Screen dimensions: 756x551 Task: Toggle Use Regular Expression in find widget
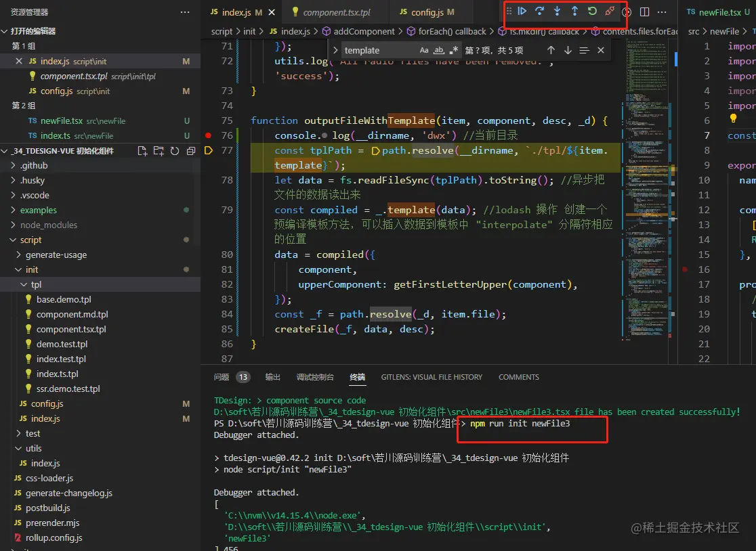tap(454, 50)
